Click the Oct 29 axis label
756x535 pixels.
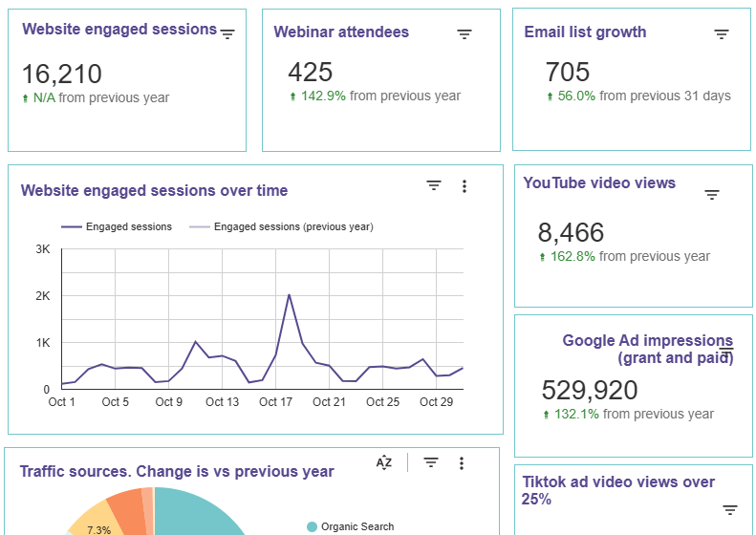point(437,402)
